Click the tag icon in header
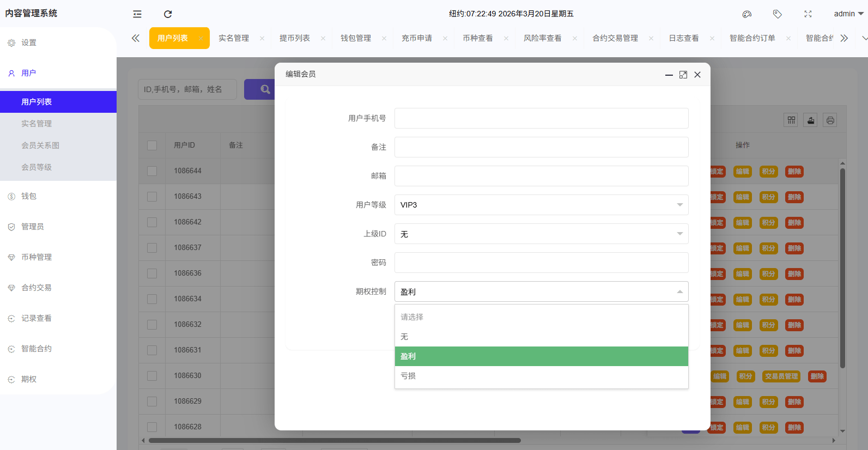This screenshot has width=868, height=450. point(778,14)
